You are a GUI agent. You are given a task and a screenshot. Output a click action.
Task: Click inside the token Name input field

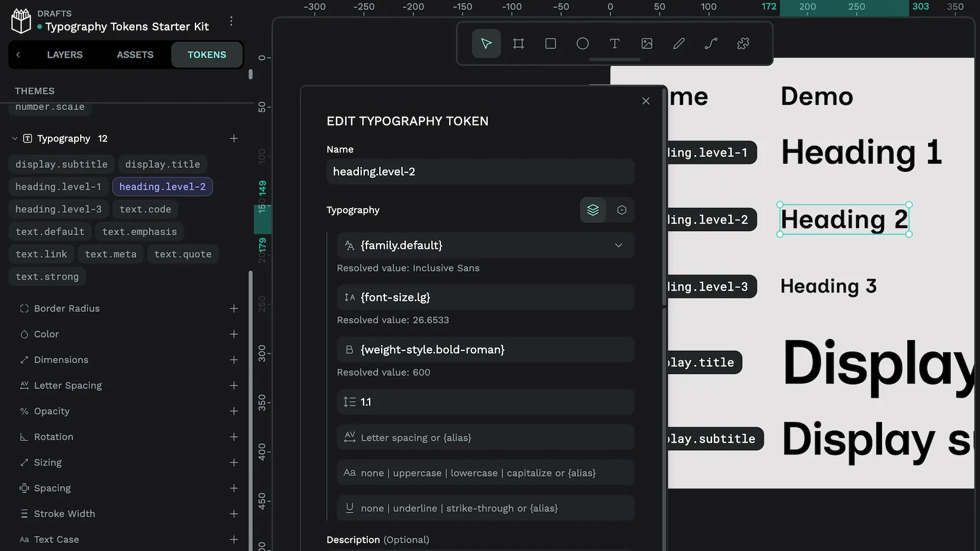[480, 171]
